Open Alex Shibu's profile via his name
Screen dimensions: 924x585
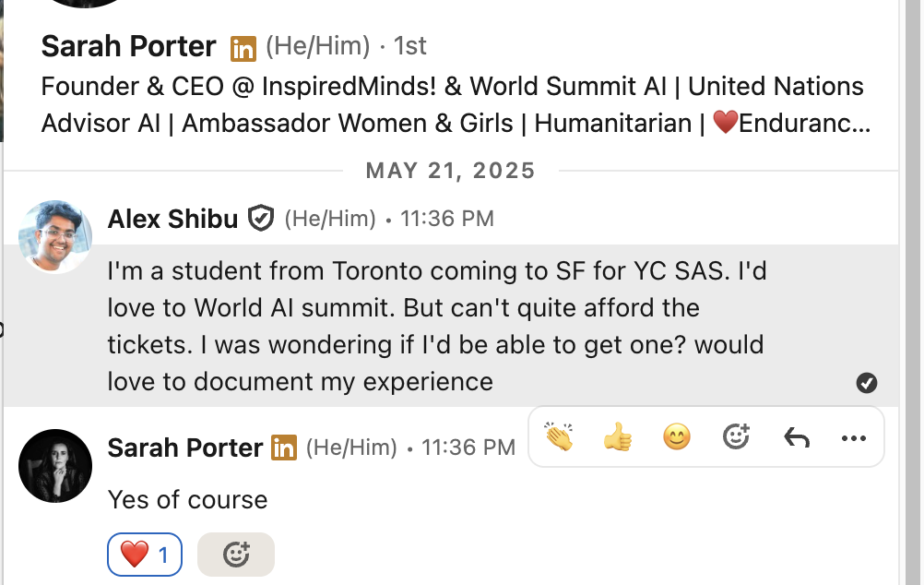tap(172, 219)
